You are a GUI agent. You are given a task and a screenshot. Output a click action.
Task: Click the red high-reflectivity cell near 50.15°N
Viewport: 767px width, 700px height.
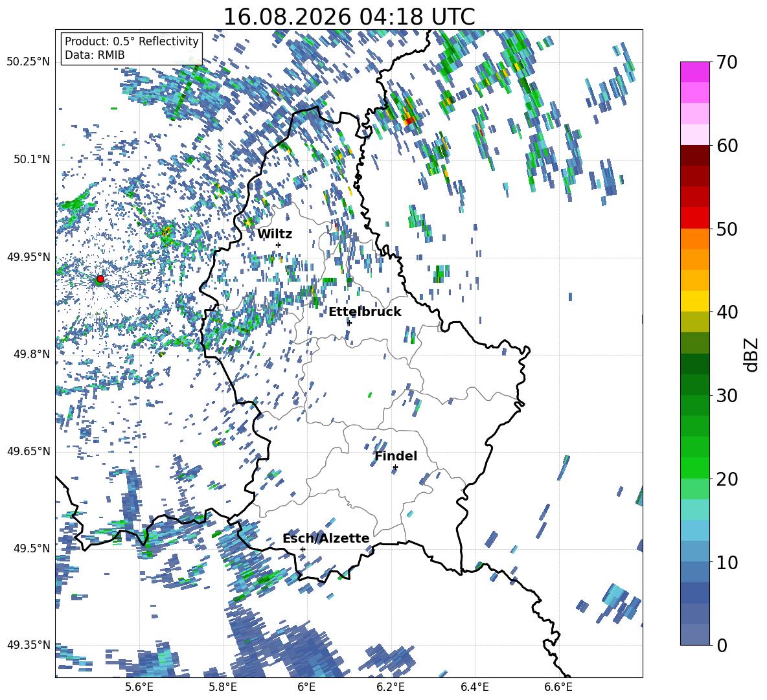coord(409,119)
